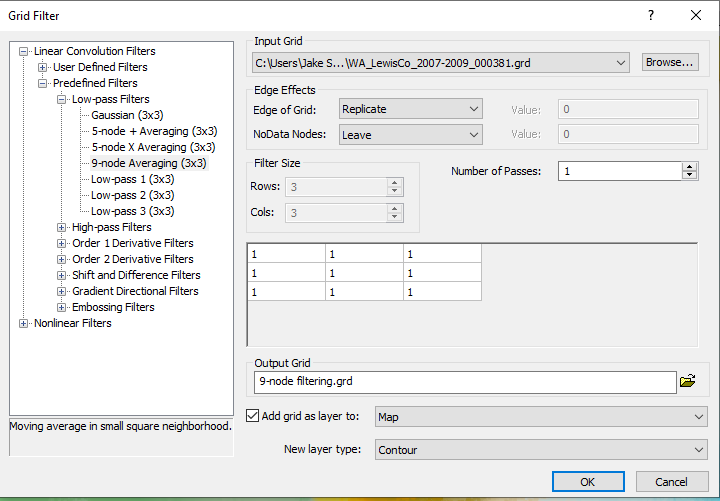Viewport: 720px width, 501px height.
Task: Expand the Nonlinear Filters tree node
Action: [x=24, y=323]
